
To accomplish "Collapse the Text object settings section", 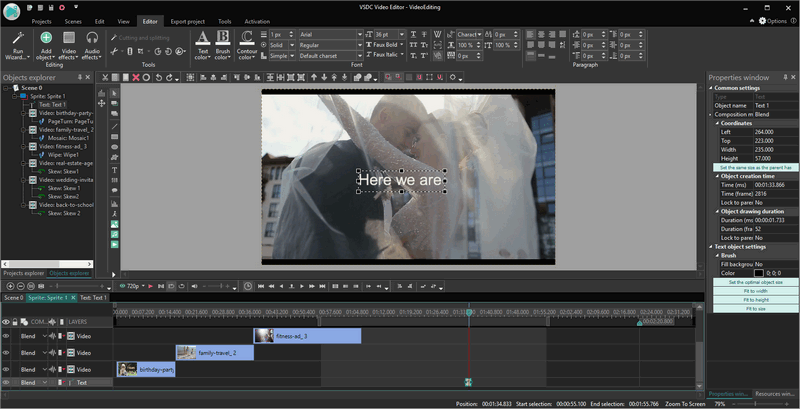I will 711,247.
